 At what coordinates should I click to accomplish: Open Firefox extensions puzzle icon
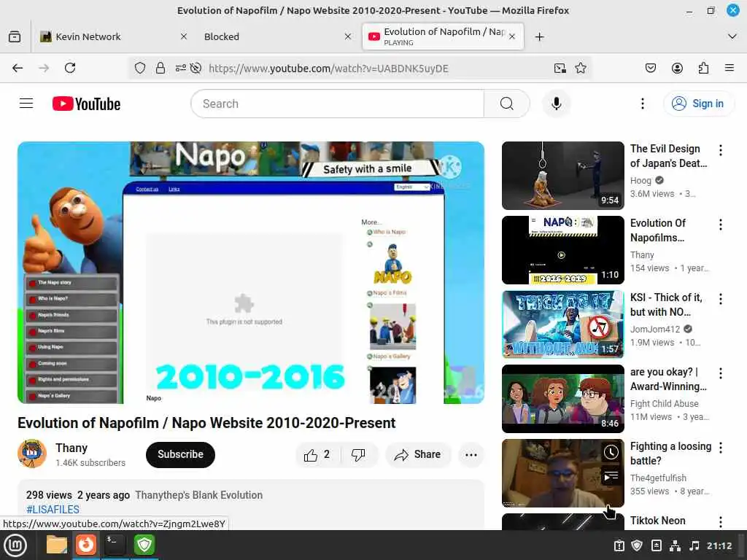[703, 68]
